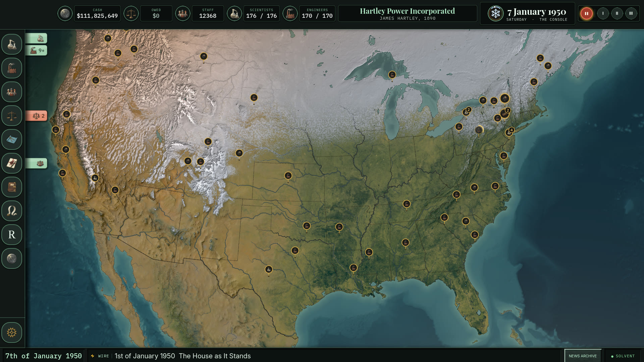Click the flask icon beside Scientists
644x362 pixels.
(x=234, y=14)
